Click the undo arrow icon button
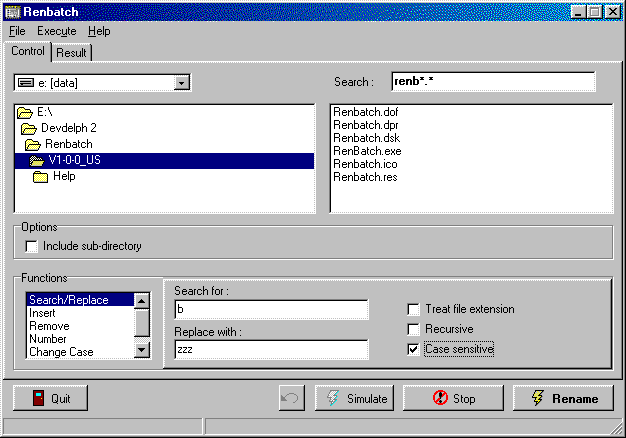Image resolution: width=626 pixels, height=438 pixels. 291,398
